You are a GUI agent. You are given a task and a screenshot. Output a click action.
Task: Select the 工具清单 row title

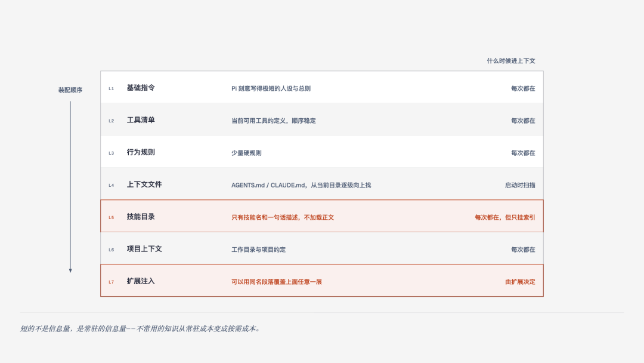coord(141,120)
